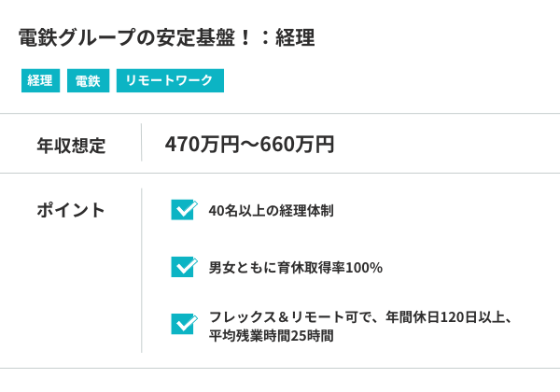This screenshot has width=560, height=392.
Task: Click the 平均残業時間25時間 line
Action: pos(272,335)
